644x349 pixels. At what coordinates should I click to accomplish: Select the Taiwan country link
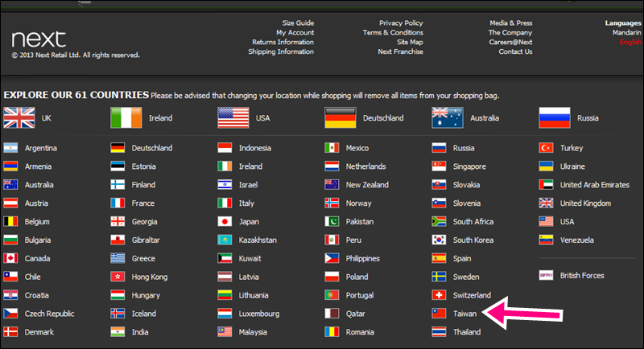(x=465, y=314)
